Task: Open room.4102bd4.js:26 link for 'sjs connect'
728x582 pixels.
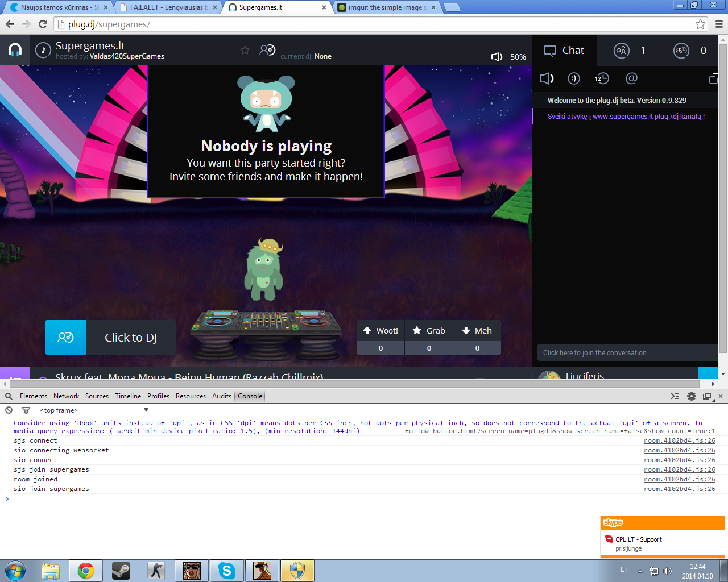Action: (680, 440)
